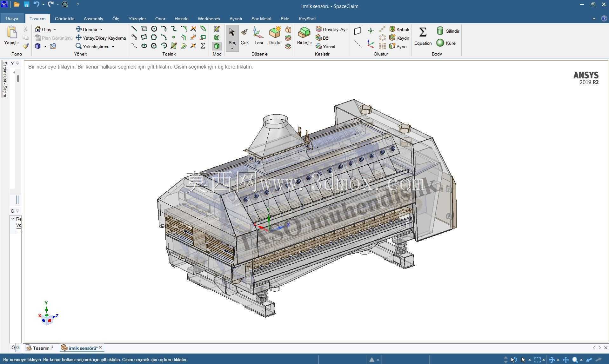Switch to the Görüntüle ribbon tab
The image size is (609, 364).
[x=64, y=19]
